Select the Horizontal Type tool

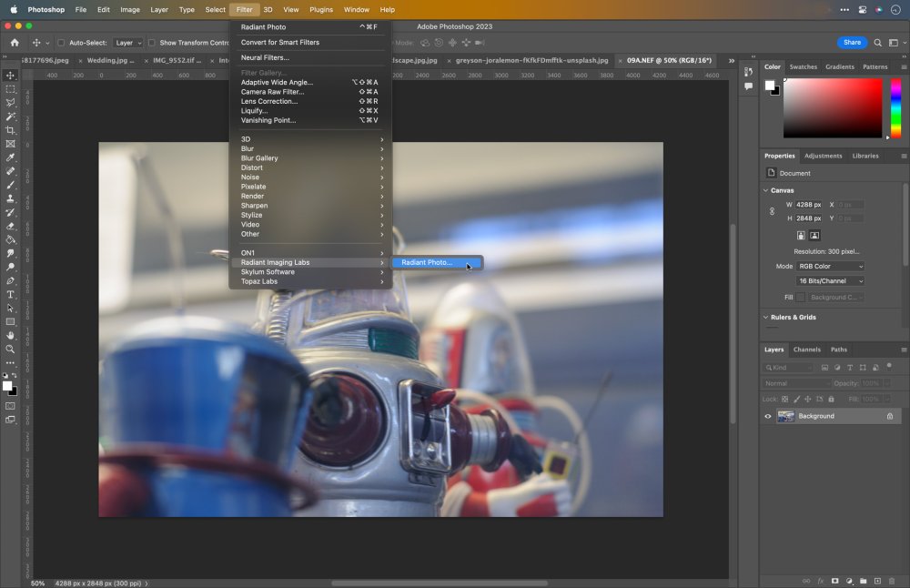click(x=11, y=294)
